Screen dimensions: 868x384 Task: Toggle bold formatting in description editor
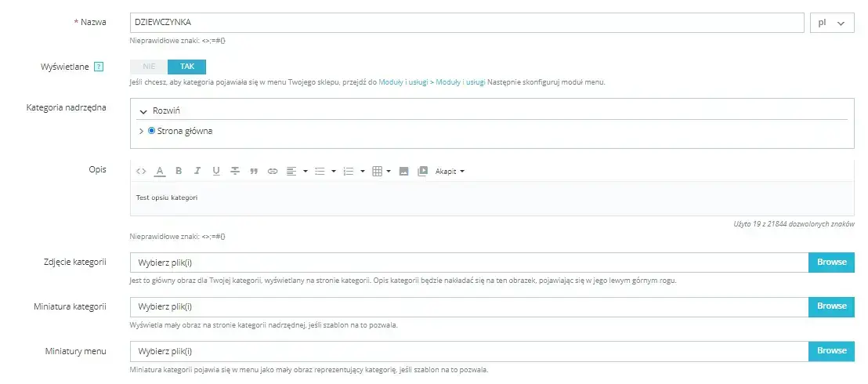(179, 171)
